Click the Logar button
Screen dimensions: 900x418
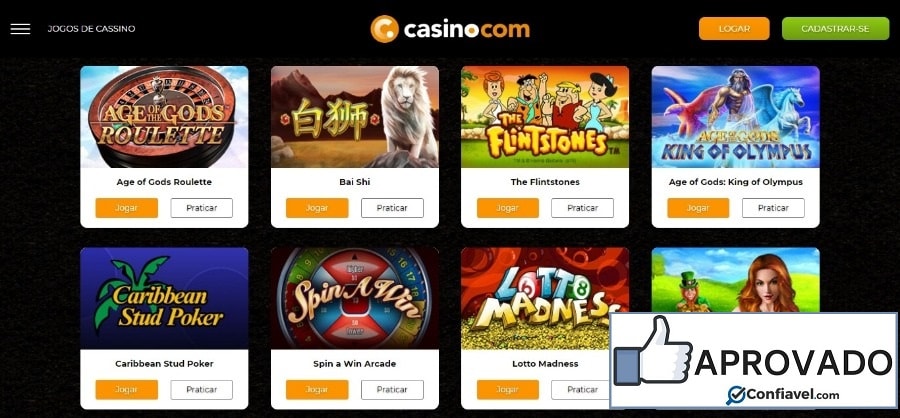(x=734, y=29)
